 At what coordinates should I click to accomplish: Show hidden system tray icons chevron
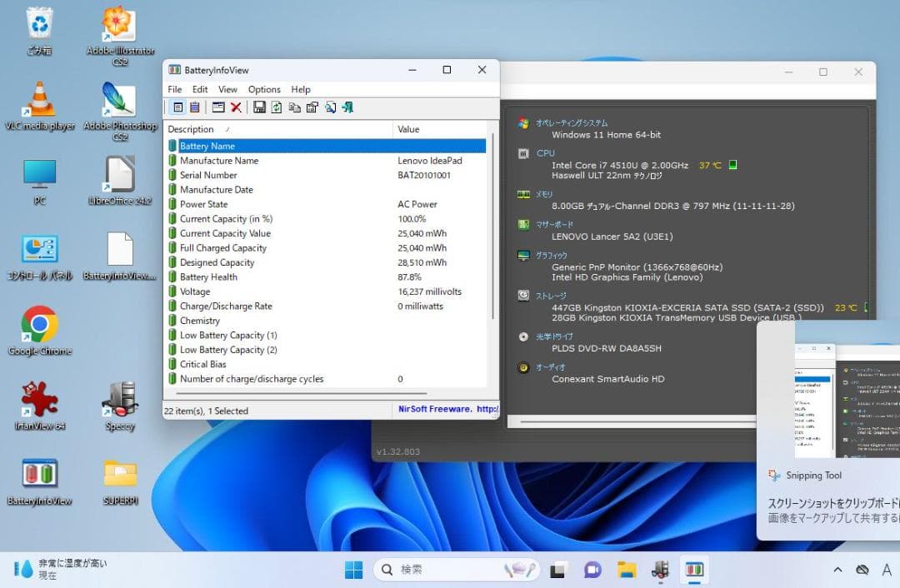[837, 570]
